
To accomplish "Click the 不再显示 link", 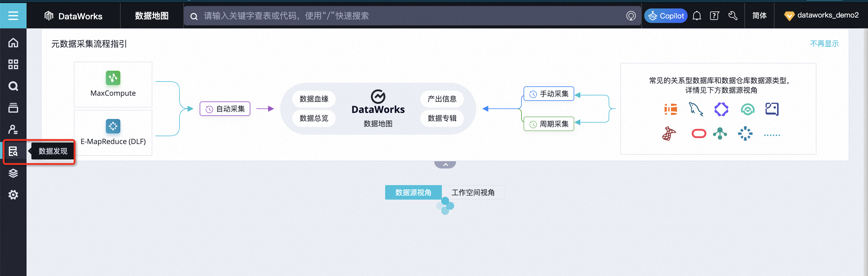I will (824, 44).
